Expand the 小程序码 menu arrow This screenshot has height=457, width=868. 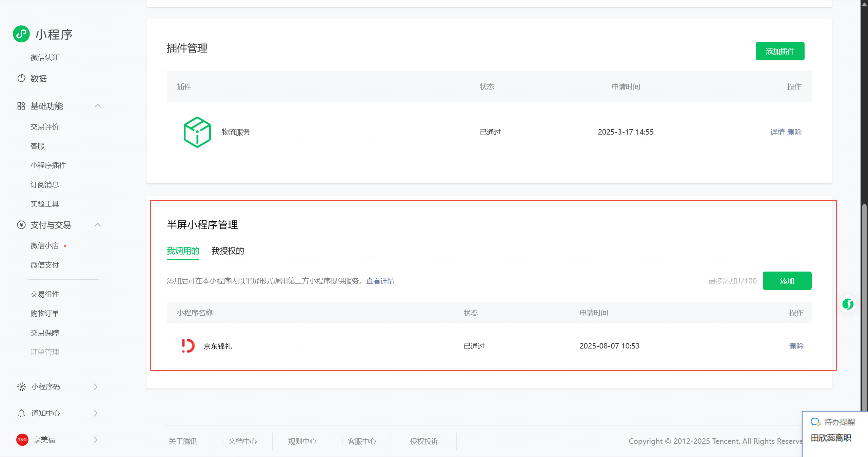[96, 387]
